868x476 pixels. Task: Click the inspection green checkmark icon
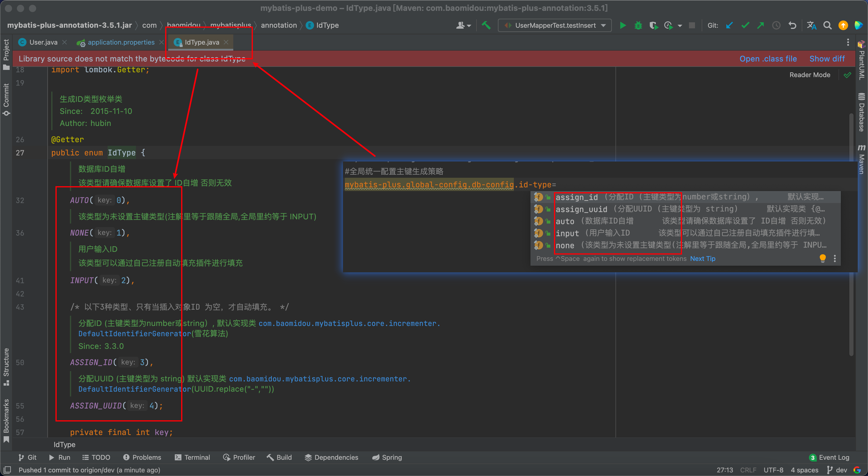pyautogui.click(x=848, y=75)
